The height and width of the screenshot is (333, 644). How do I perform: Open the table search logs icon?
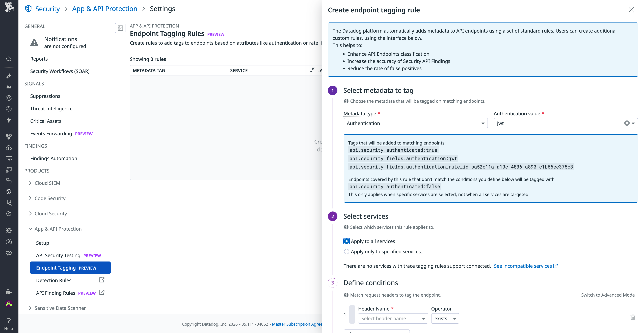pyautogui.click(x=9, y=203)
